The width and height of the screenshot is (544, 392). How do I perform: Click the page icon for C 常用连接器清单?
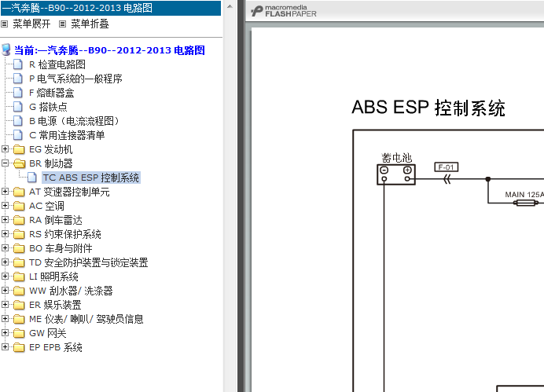click(18, 135)
